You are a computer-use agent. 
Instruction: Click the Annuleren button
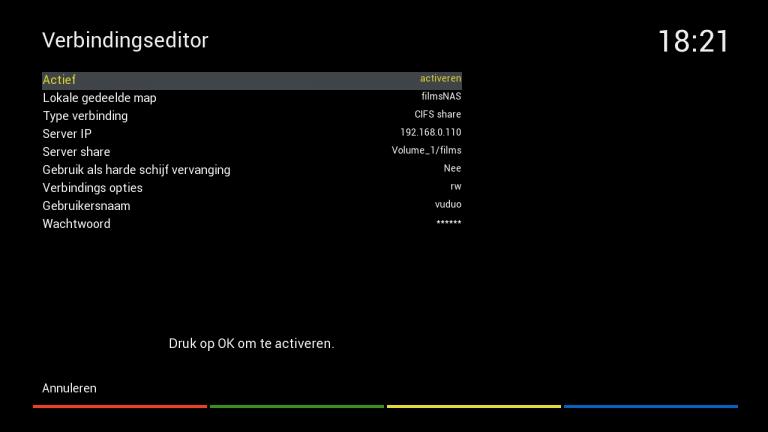[x=69, y=388]
